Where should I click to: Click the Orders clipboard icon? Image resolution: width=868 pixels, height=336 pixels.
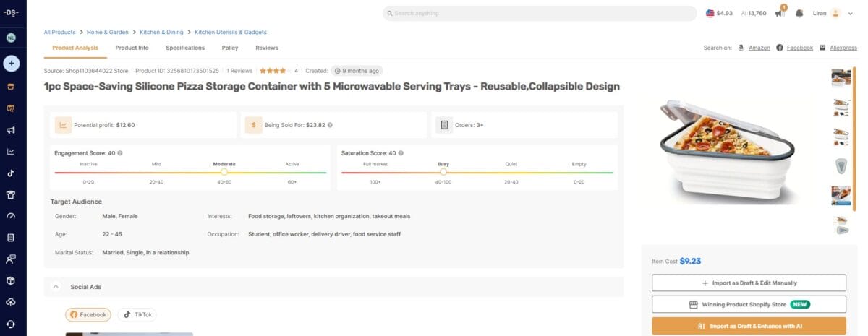(x=444, y=125)
